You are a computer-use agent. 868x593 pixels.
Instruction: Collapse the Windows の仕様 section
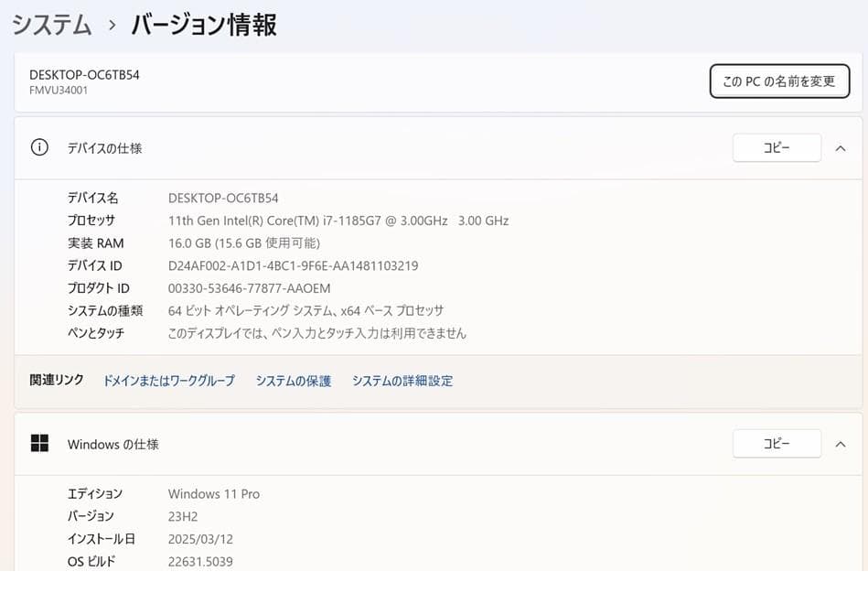841,444
